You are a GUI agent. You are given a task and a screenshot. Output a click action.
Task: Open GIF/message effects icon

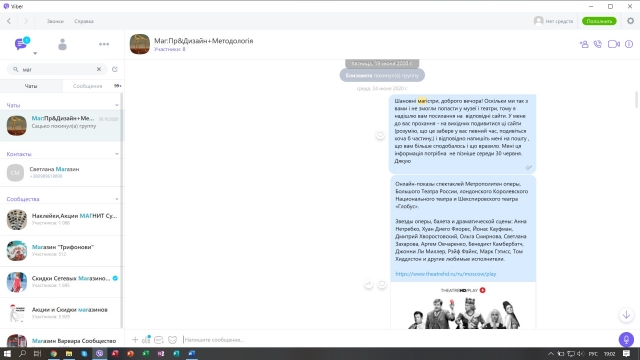point(159,340)
